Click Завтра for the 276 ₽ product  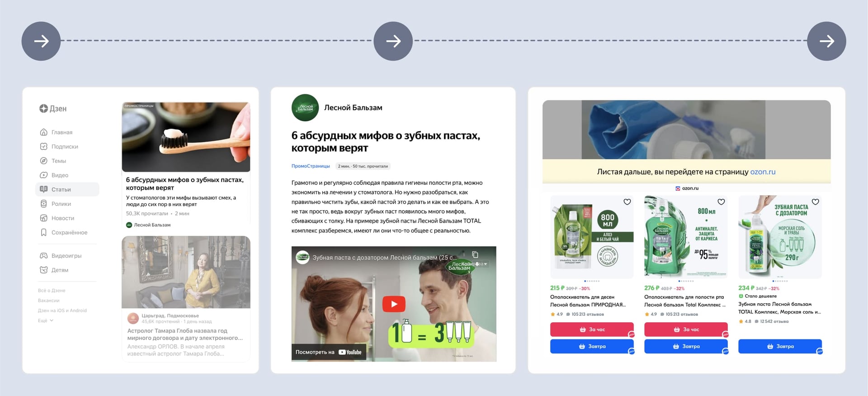(686, 346)
